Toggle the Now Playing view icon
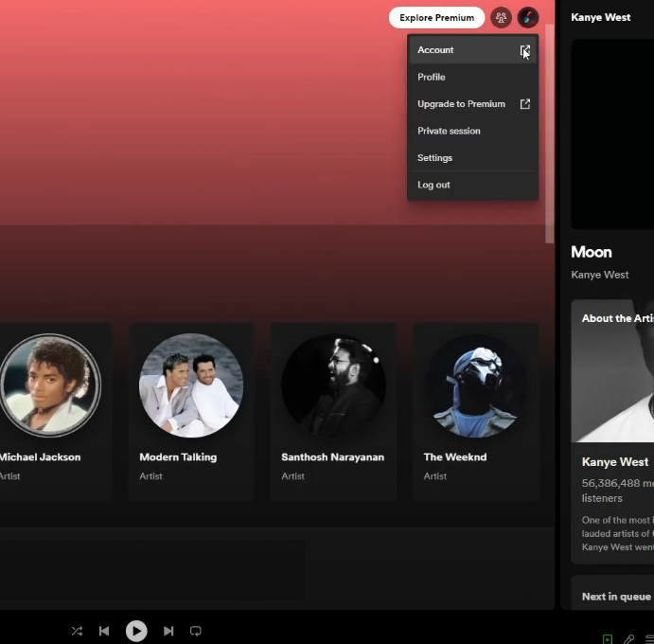The width and height of the screenshot is (654, 644). click(608, 639)
